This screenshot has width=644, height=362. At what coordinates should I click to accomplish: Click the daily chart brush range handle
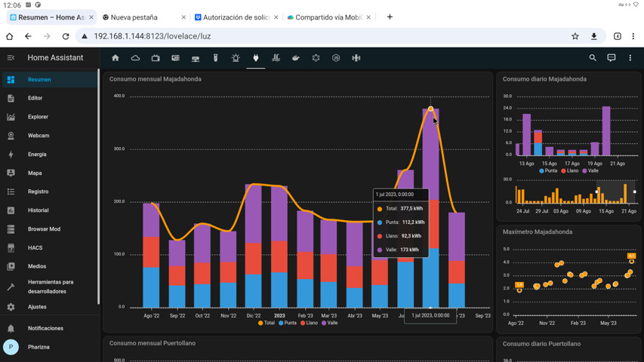click(597, 192)
